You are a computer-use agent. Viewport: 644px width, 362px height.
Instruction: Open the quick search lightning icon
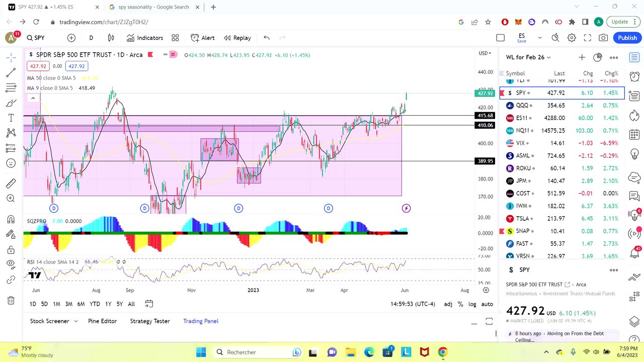(x=555, y=38)
